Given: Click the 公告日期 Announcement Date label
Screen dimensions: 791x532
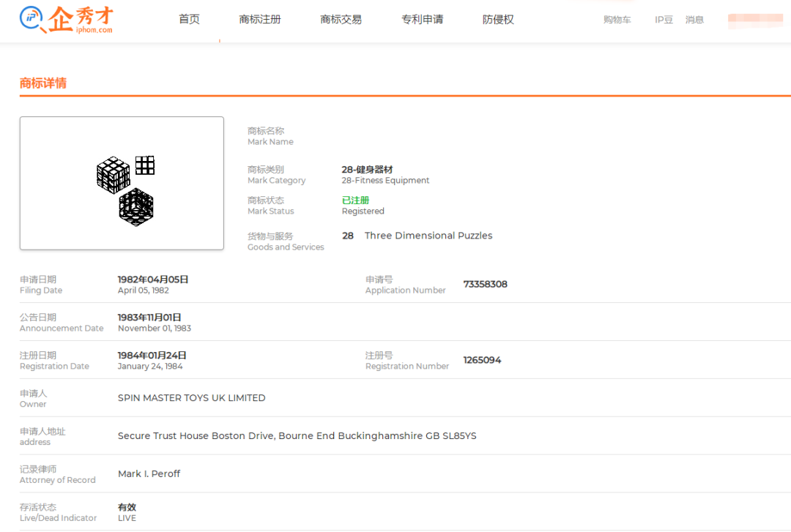Looking at the screenshot, I should 62,323.
